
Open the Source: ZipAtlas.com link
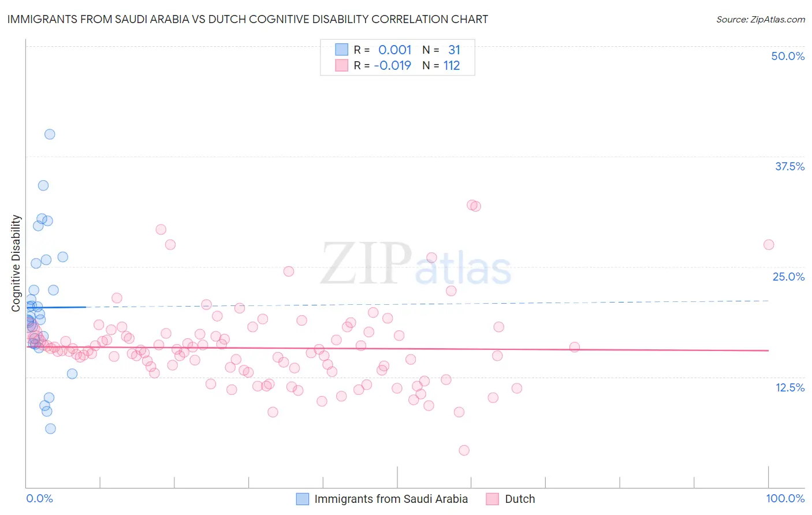tap(761, 19)
